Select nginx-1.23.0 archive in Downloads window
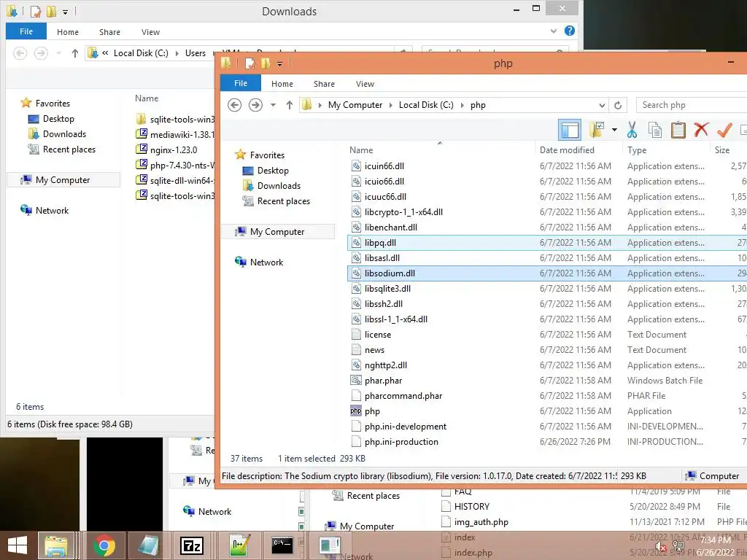 coord(174,150)
